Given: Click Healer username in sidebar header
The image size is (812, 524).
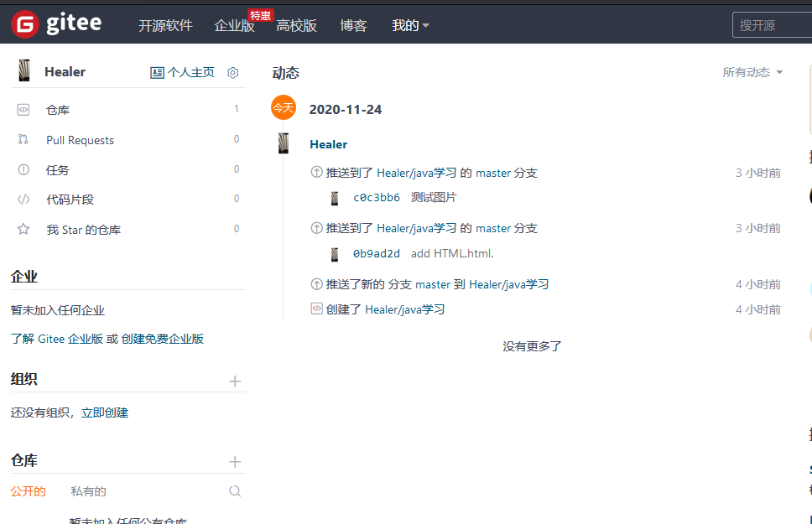Looking at the screenshot, I should [65, 72].
